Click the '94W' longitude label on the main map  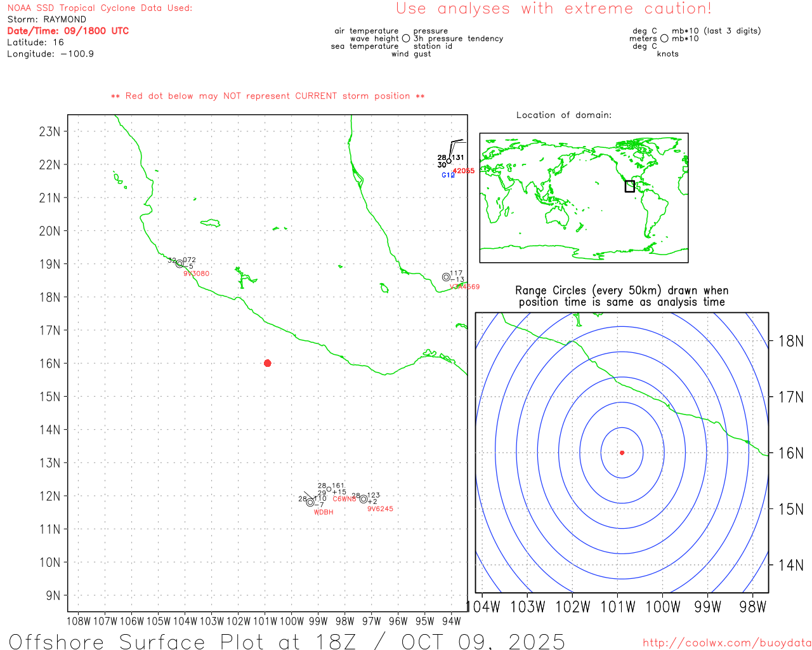(451, 621)
